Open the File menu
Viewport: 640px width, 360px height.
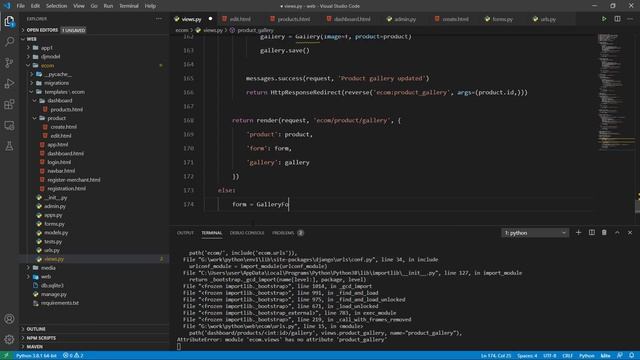(x=21, y=6)
